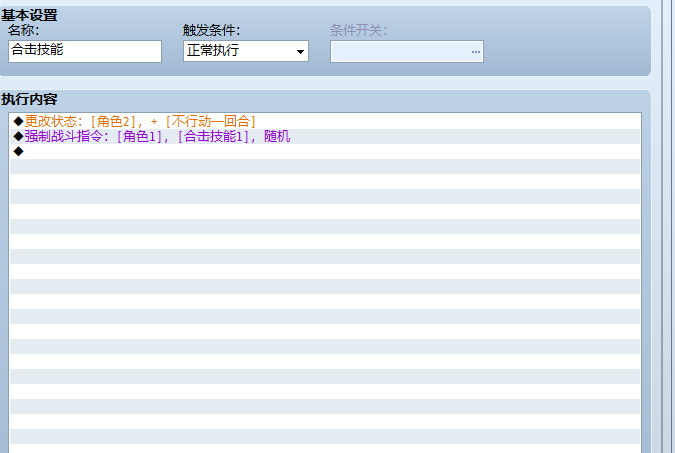Screen dimensions: 675x453
Task: Click the diamond marker before 强制战斗指令
Action: [x=19, y=137]
